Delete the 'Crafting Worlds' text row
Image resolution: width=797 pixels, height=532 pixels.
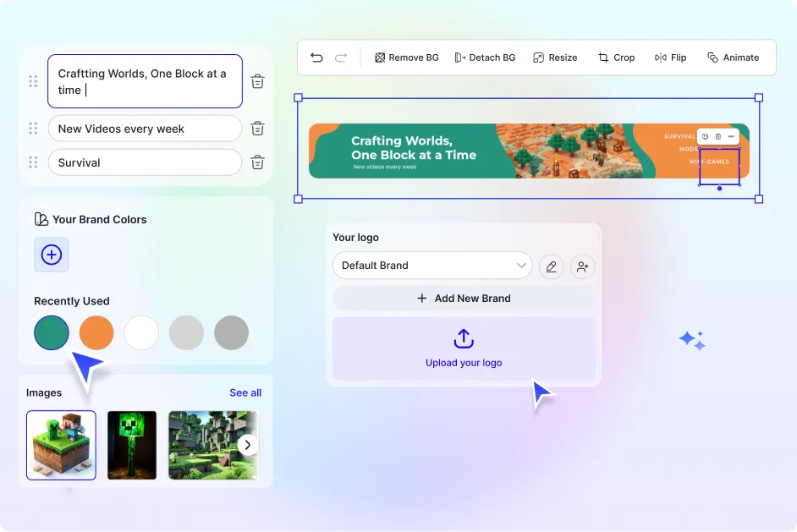[258, 82]
